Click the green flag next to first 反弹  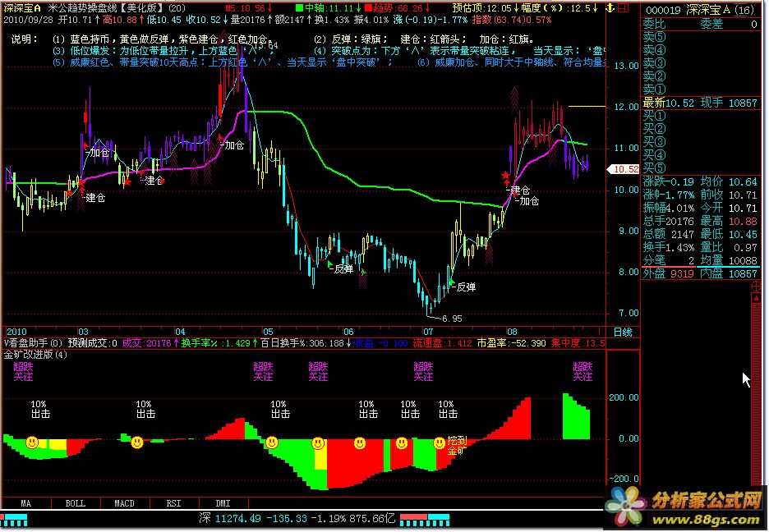[330, 264]
